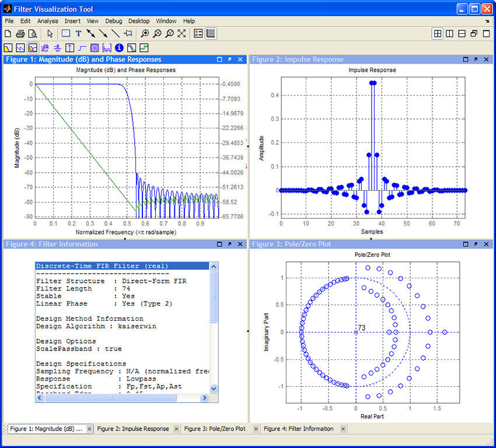Undock the Figure 2: Impulse Response panel
Viewport: 496px width, 448px height.
click(x=476, y=59)
